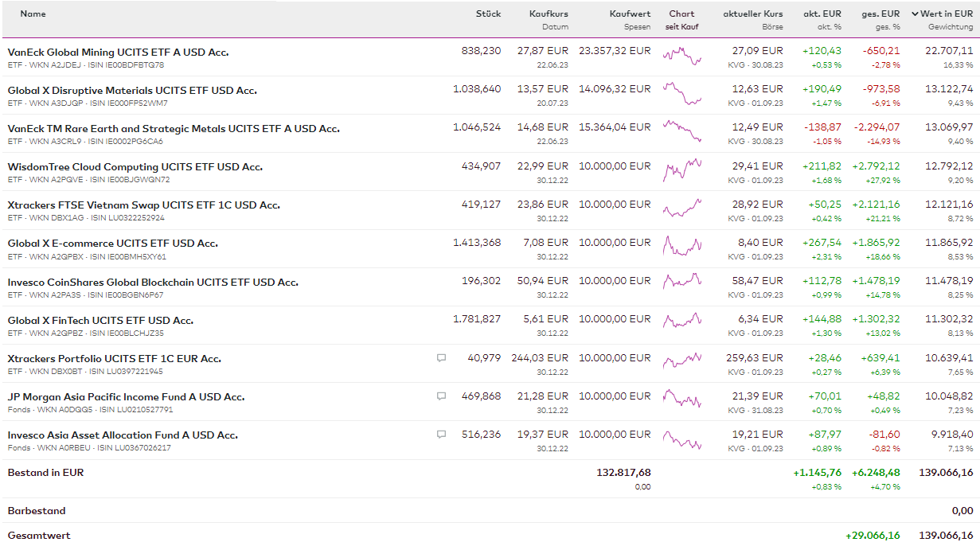
Task: Open the WisdomTree Cloud Computing mini chart
Action: (x=681, y=171)
